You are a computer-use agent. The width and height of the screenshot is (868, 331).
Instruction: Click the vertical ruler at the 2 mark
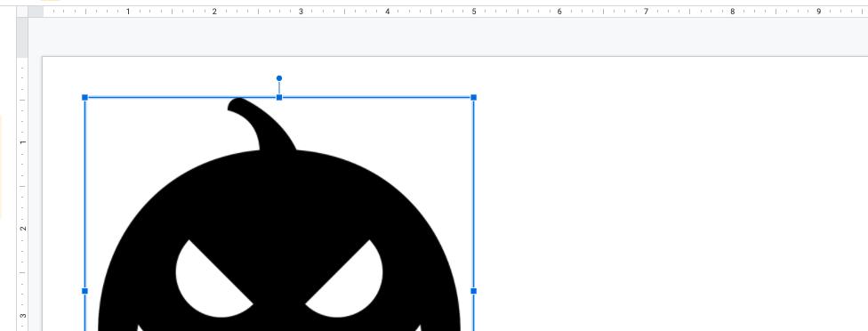(23, 229)
